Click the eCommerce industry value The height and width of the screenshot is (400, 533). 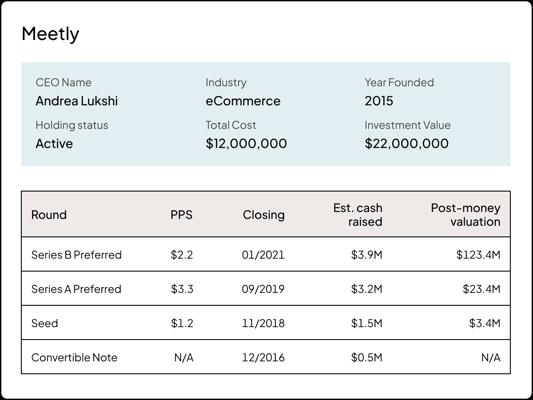(x=243, y=101)
